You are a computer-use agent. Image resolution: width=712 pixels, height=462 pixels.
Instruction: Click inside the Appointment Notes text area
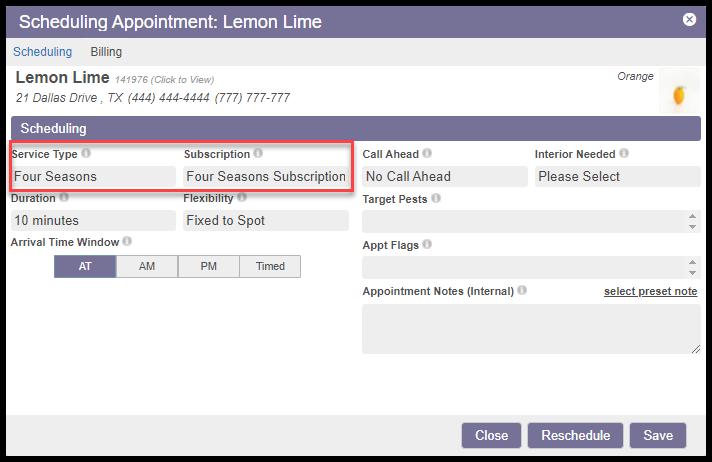click(x=530, y=329)
